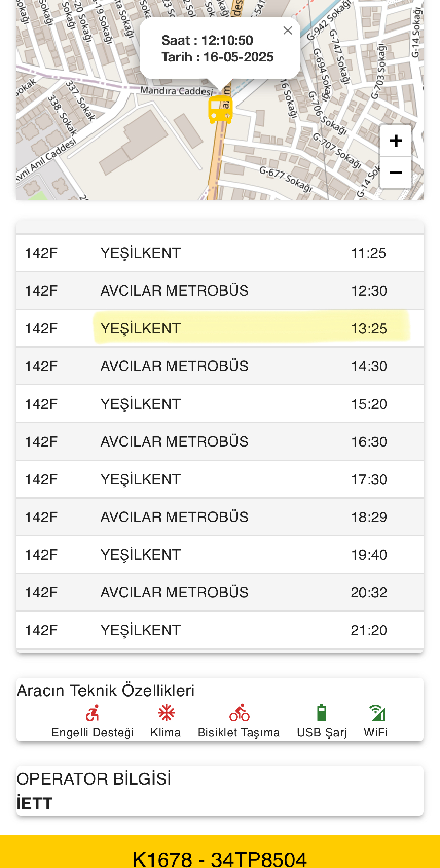Click the Mandıra Caddesi map label

(x=177, y=91)
